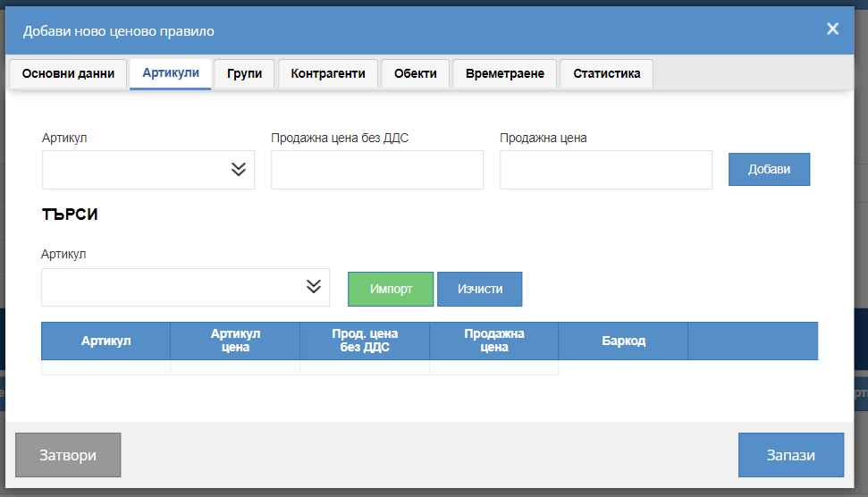This screenshot has height=497, width=868.
Task: Switch to the Статистика tab
Action: pos(607,73)
